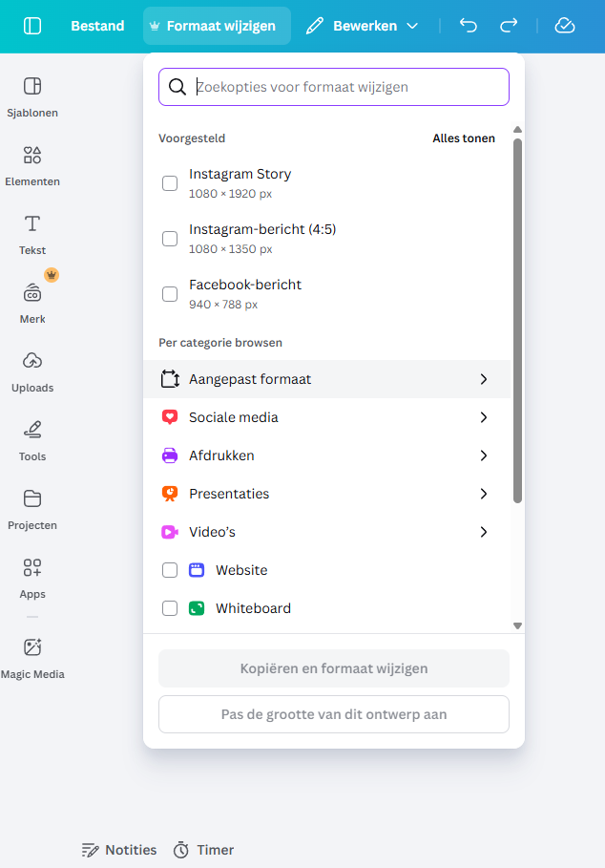Viewport: 605px width, 868px height.
Task: Open Magic Media in the sidebar
Action: tap(31, 659)
